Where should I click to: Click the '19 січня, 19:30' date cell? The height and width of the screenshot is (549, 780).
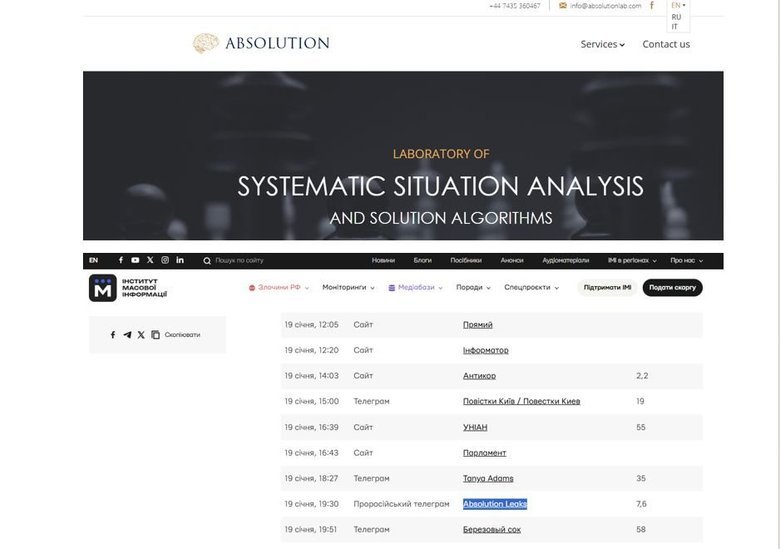(311, 504)
